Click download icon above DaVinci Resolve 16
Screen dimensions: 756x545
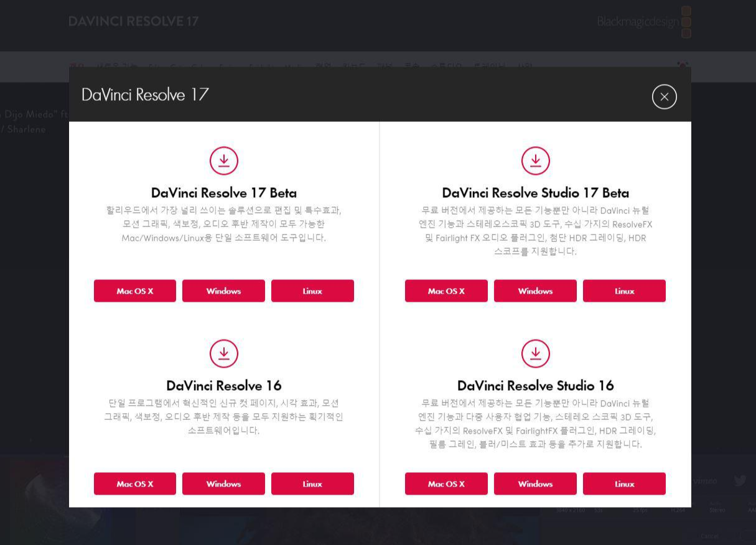pos(224,353)
